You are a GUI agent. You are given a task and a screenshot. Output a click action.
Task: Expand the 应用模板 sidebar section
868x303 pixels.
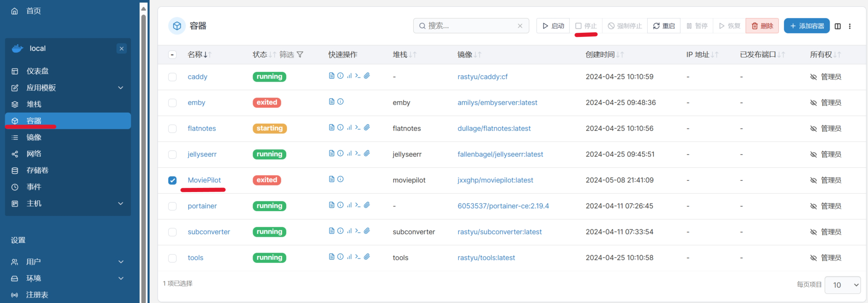point(120,88)
